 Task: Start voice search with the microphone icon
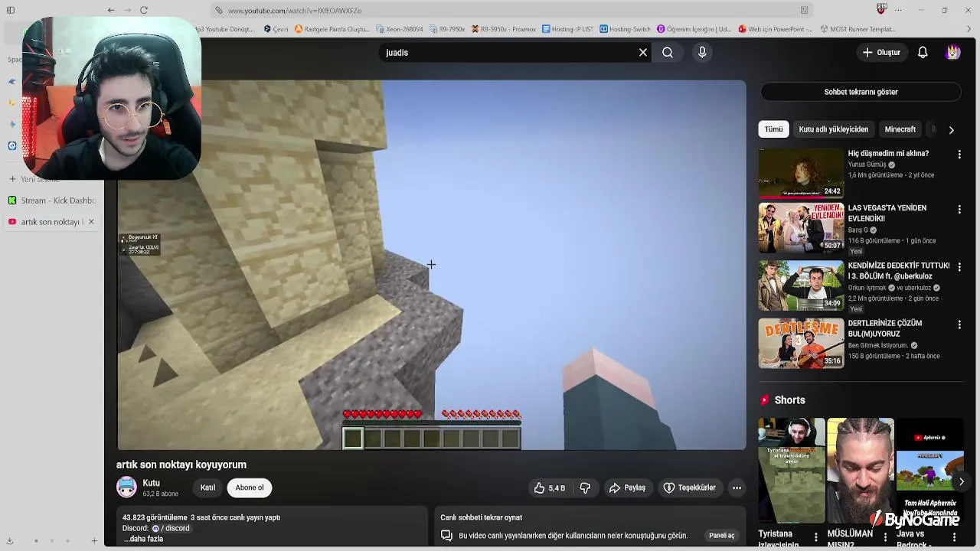[x=702, y=52]
